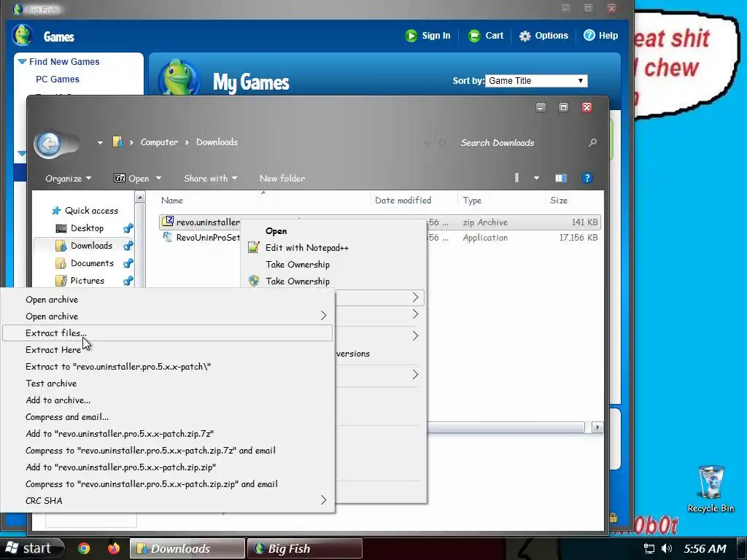The image size is (747, 560).
Task: Click Edit with Notepad++ context entry
Action: (307, 248)
